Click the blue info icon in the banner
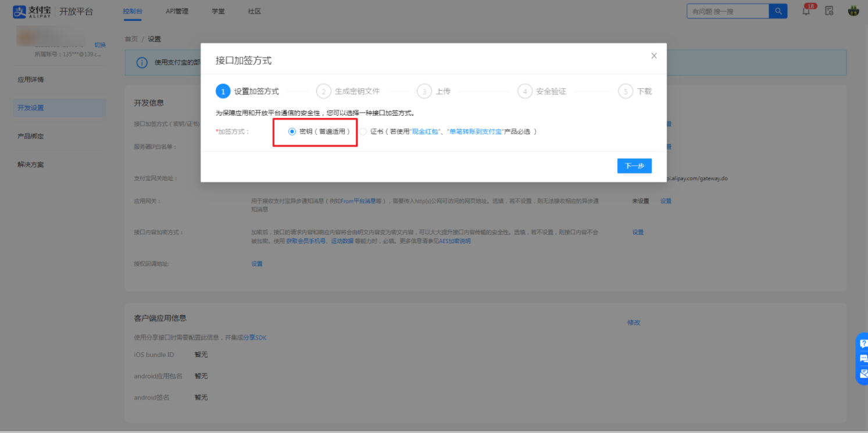The height and width of the screenshot is (433, 868). pos(142,63)
